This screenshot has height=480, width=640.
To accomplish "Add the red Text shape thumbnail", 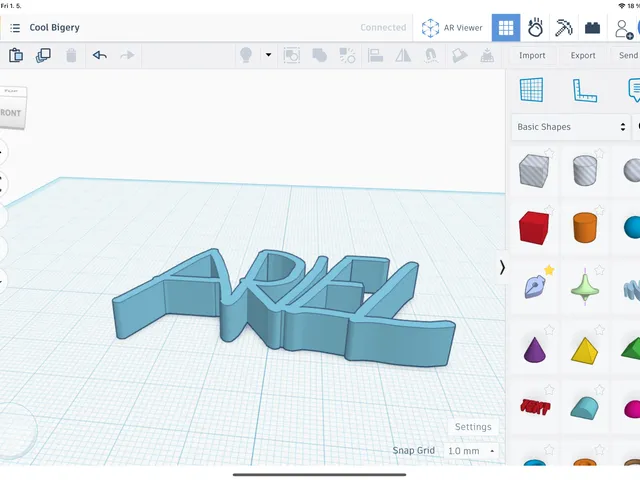I will click(535, 407).
